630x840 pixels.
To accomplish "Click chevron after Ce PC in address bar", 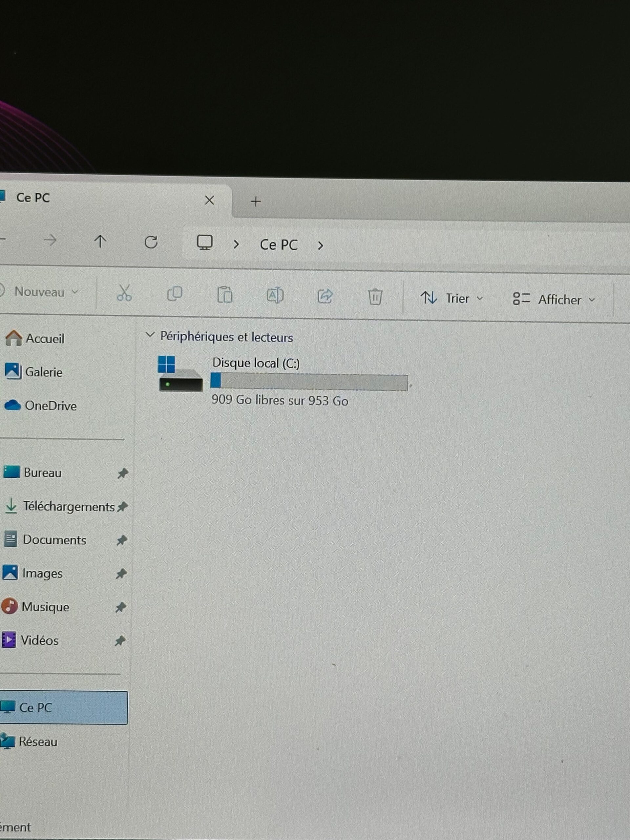I will click(320, 246).
